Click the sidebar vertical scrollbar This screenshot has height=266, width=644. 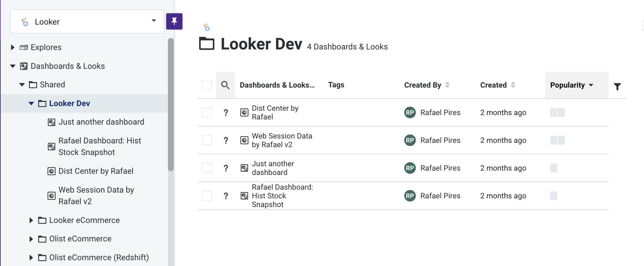coord(171,104)
